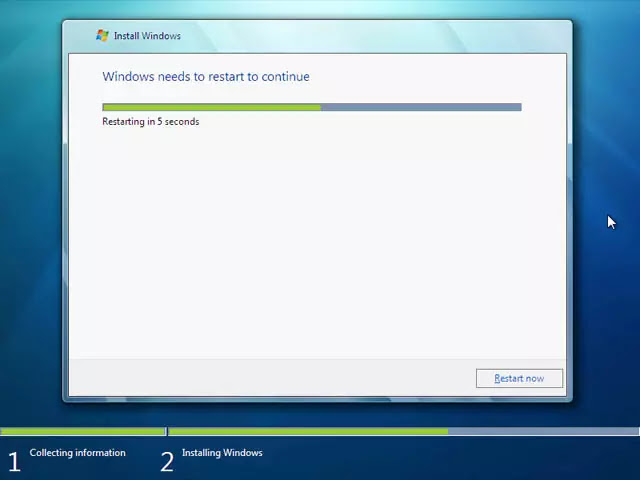This screenshot has height=480, width=640.
Task: Click the 'Installing Windows' step label
Action: [x=222, y=453]
